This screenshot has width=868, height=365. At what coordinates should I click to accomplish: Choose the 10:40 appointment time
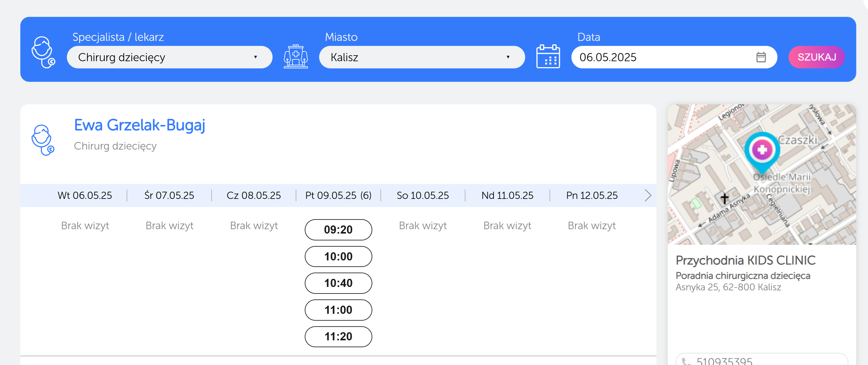pyautogui.click(x=338, y=283)
